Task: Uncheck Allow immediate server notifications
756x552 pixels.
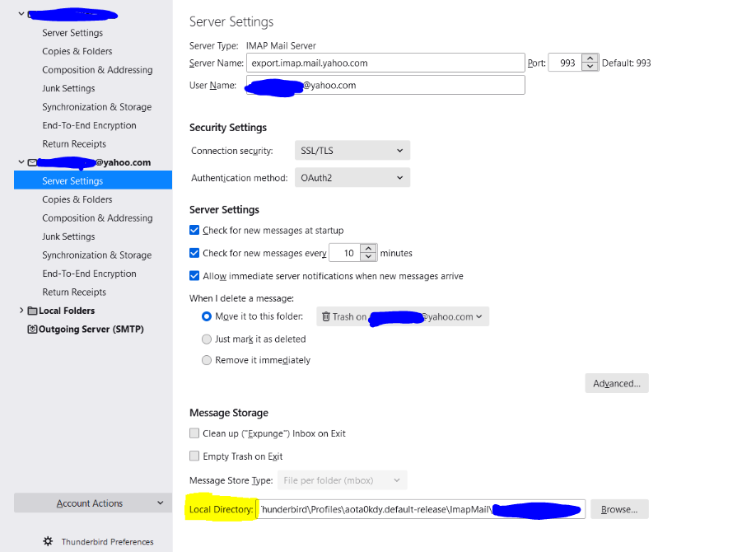Action: (x=194, y=275)
